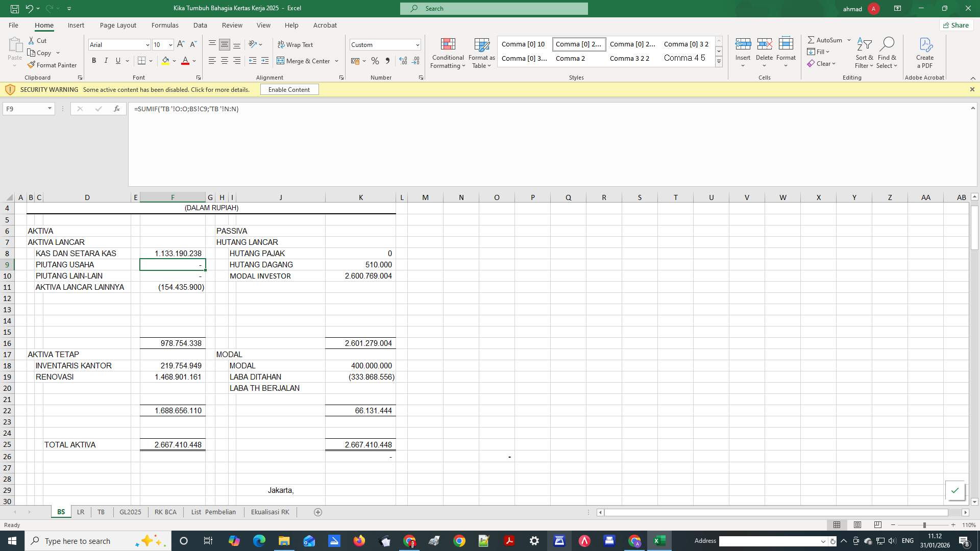Click the Enable Content button
The width and height of the screenshot is (980, 551).
tap(289, 89)
